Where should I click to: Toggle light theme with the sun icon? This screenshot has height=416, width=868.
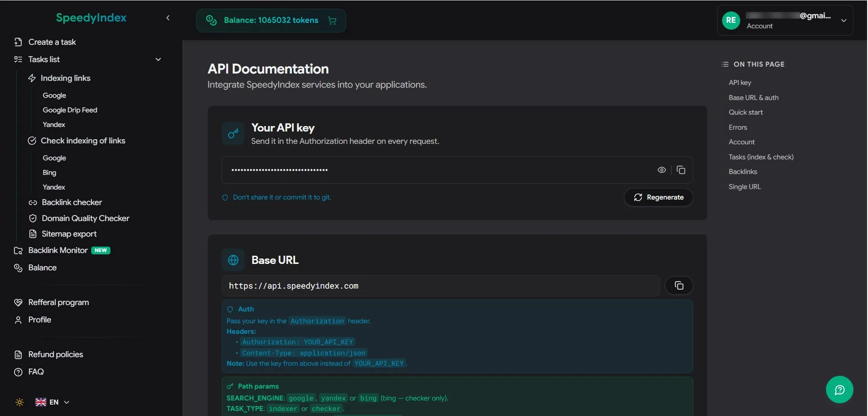20,402
